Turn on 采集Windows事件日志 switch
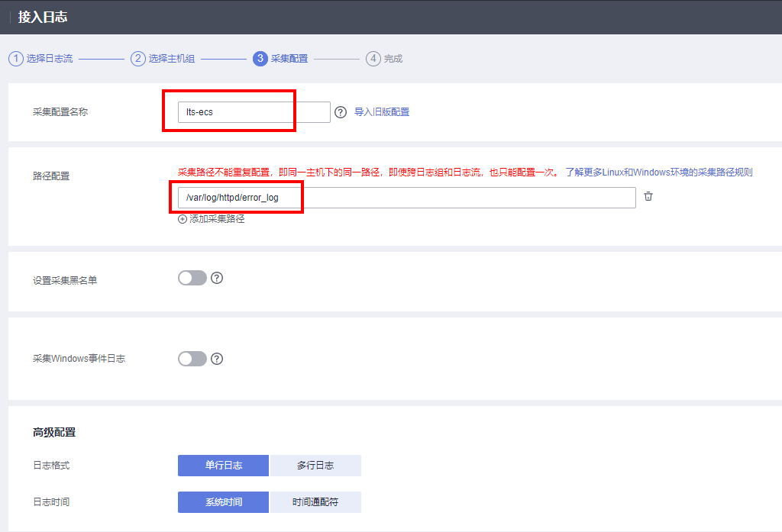The height and width of the screenshot is (532, 782). coord(192,359)
